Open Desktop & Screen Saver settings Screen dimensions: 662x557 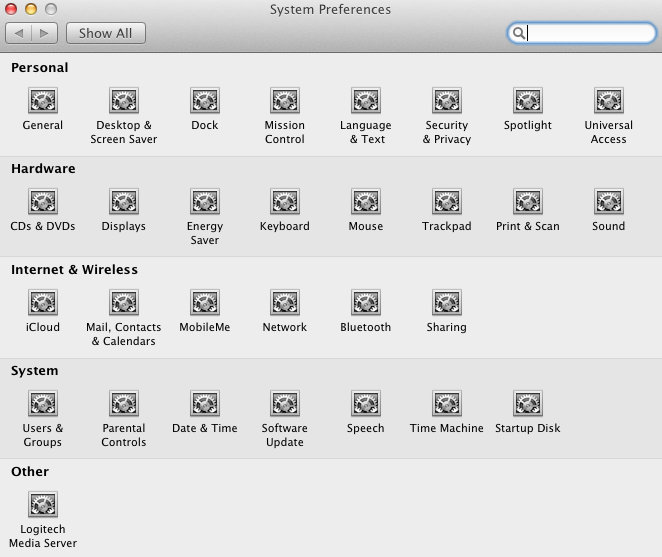(123, 101)
